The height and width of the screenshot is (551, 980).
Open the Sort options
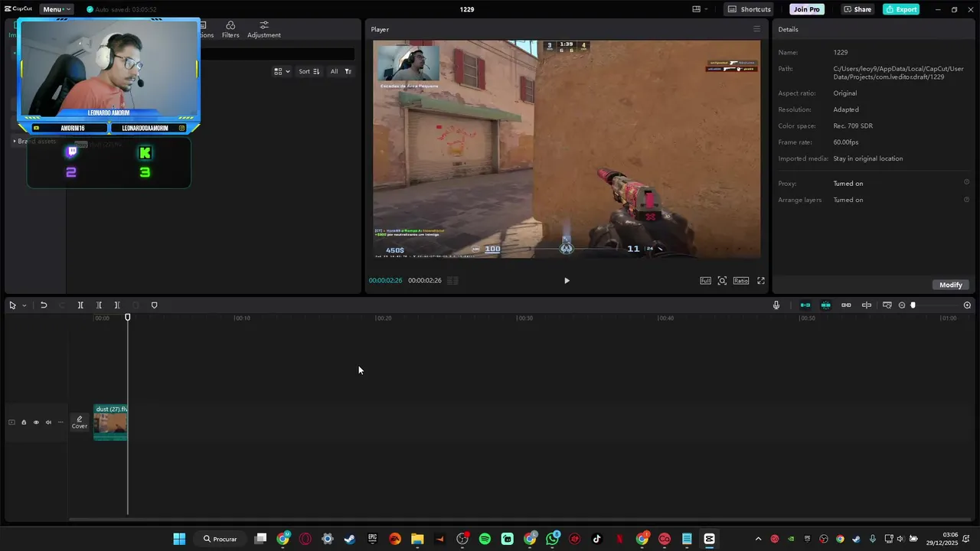309,71
